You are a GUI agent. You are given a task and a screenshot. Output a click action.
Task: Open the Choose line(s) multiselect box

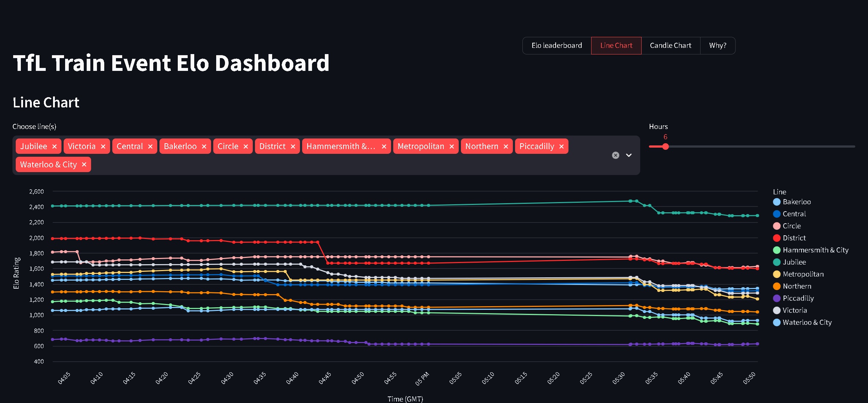(329, 165)
